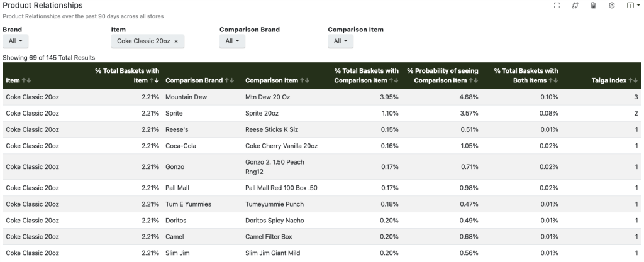Click the 0.15% value in Reese's row
644x262 pixels.
click(x=389, y=129)
